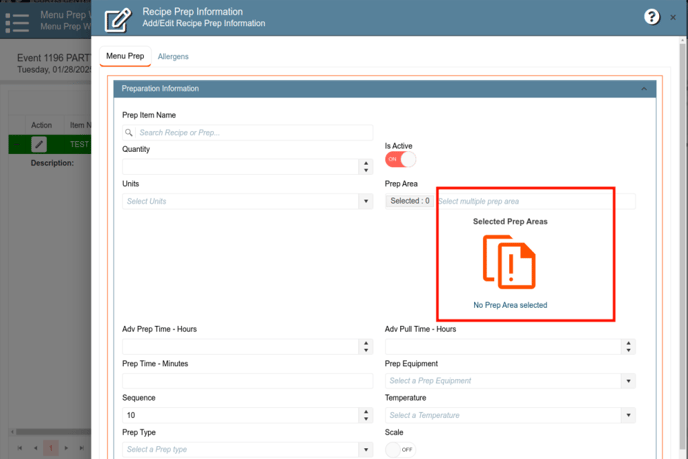This screenshot has height=459, width=688.
Task: Open the hamburger navigation menu
Action: (18, 21)
